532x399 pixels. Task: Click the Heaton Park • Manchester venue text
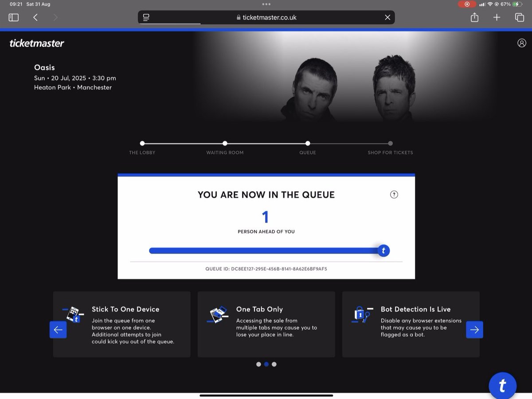click(x=73, y=87)
